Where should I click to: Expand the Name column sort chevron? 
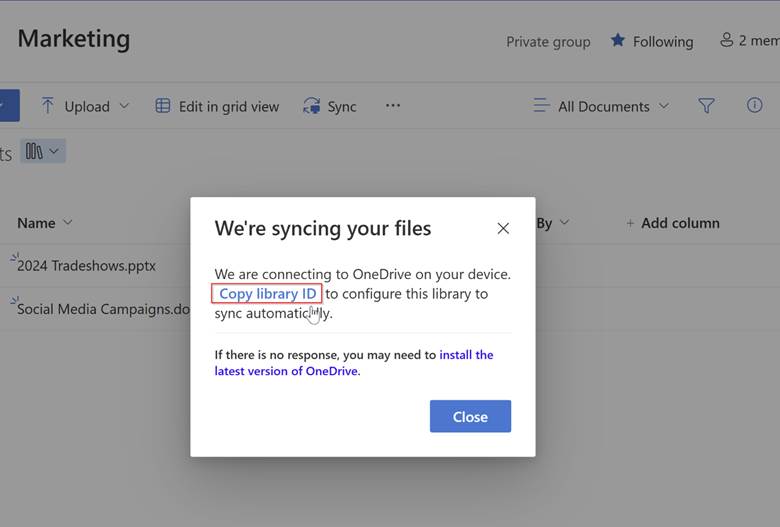pyautogui.click(x=68, y=223)
